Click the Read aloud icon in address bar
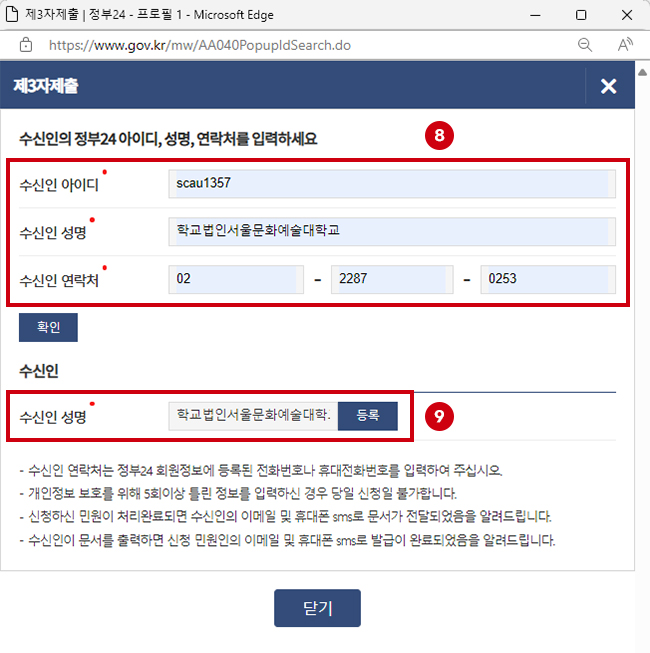Viewport: 650px width, 653px height. coord(625,45)
